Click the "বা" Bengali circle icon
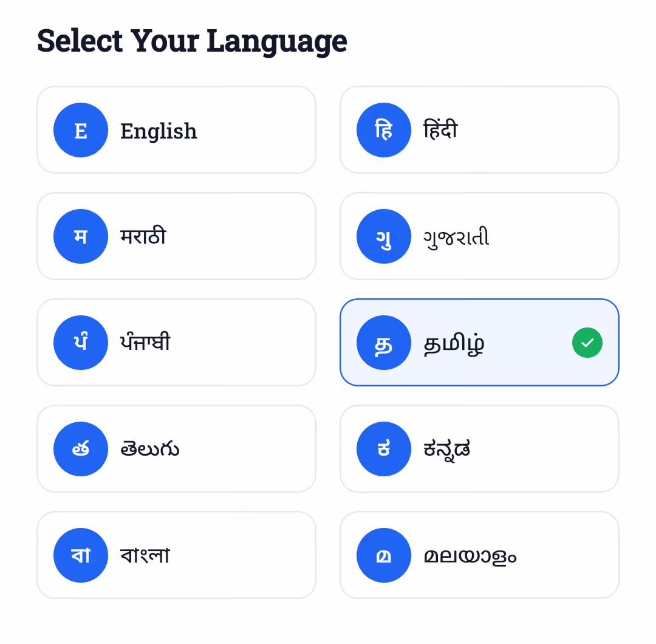656x644 pixels. [81, 555]
